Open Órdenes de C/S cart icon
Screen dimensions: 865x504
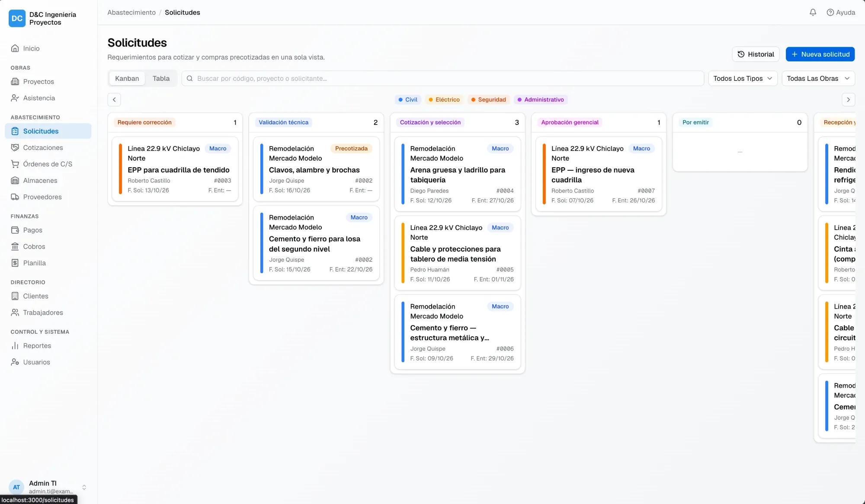15,164
